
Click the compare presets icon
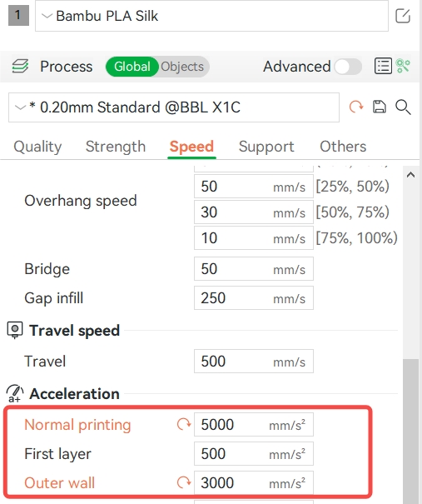click(x=403, y=66)
